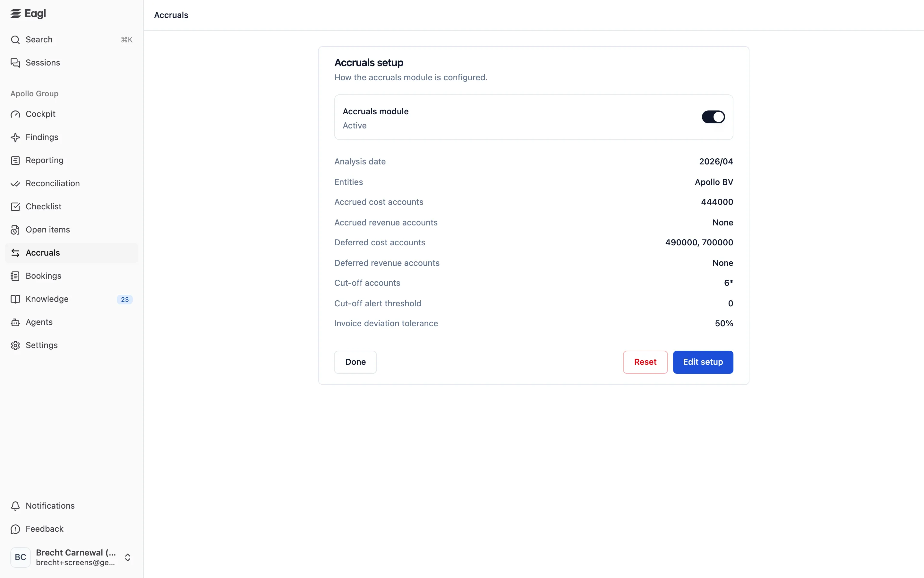Click the Open items icon
This screenshot has height=578, width=924.
pyautogui.click(x=15, y=230)
